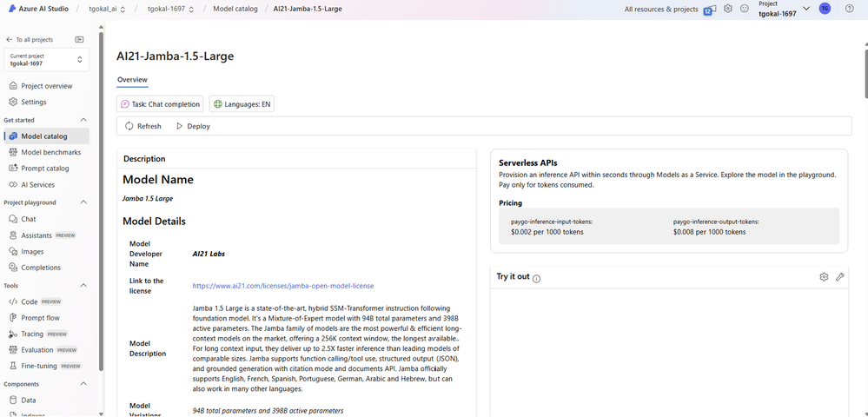The image size is (868, 417).
Task: Open Try it out settings gear
Action: pos(824,277)
